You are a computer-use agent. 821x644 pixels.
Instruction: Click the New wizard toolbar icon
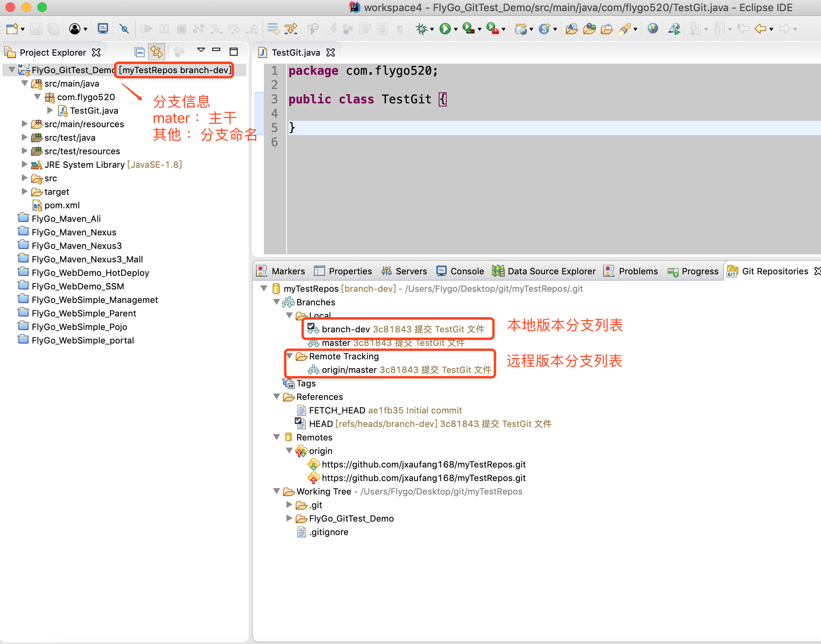[x=12, y=29]
